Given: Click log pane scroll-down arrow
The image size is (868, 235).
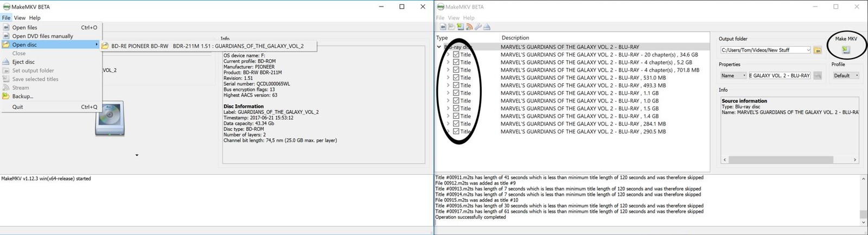Looking at the screenshot, I should [x=863, y=223].
